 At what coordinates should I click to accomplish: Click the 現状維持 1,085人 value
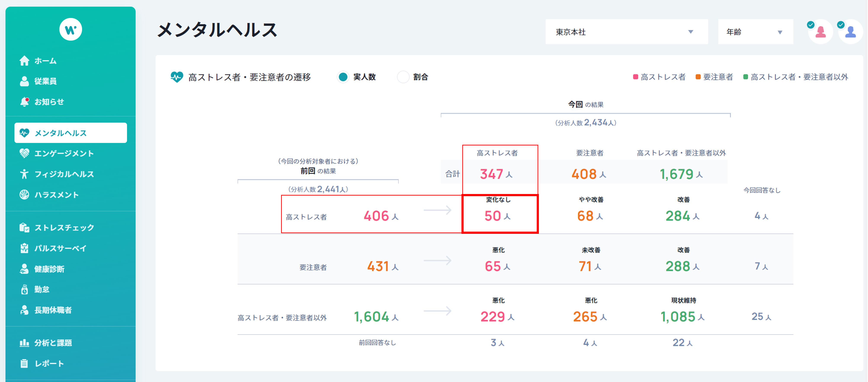point(683,316)
